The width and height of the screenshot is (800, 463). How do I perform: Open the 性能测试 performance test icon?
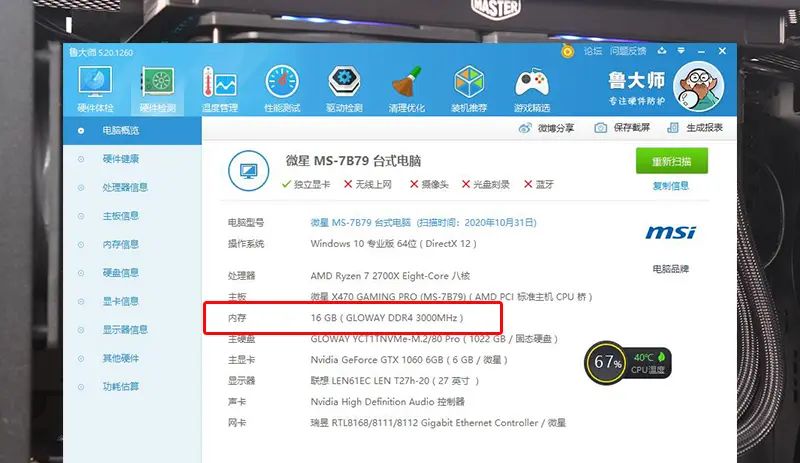[282, 89]
